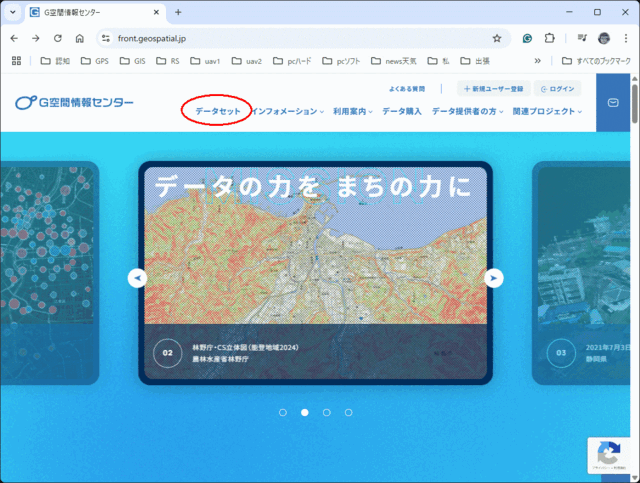Open the blue mail contact icon
The width and height of the screenshot is (640, 483).
(613, 103)
